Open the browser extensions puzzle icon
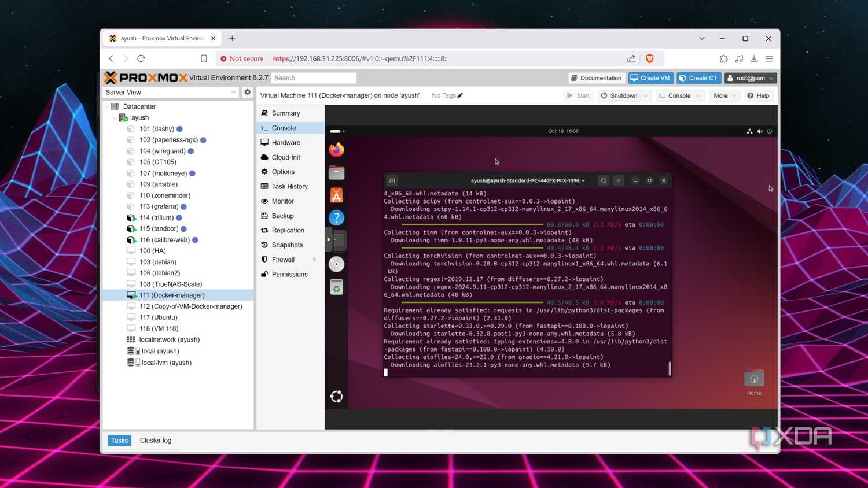 pyautogui.click(x=723, y=58)
